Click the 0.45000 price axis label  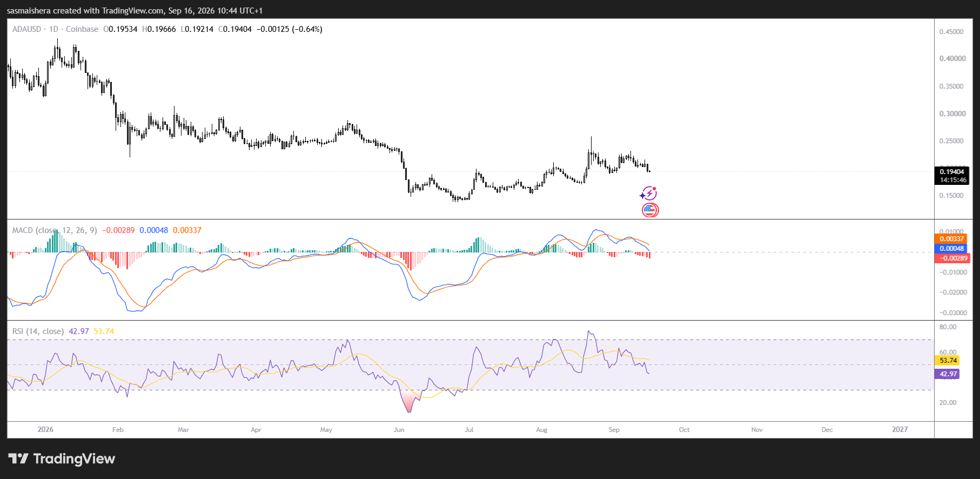click(951, 32)
